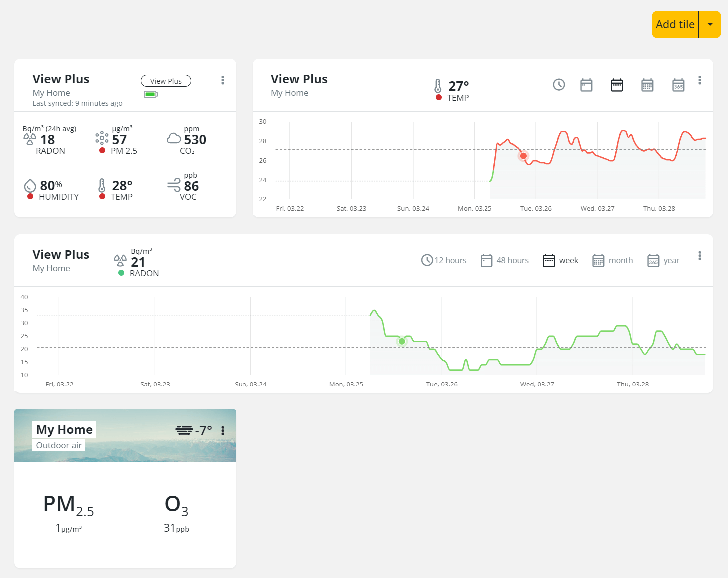
Task: Select year 365 icon on temperature chart
Action: [x=678, y=85]
